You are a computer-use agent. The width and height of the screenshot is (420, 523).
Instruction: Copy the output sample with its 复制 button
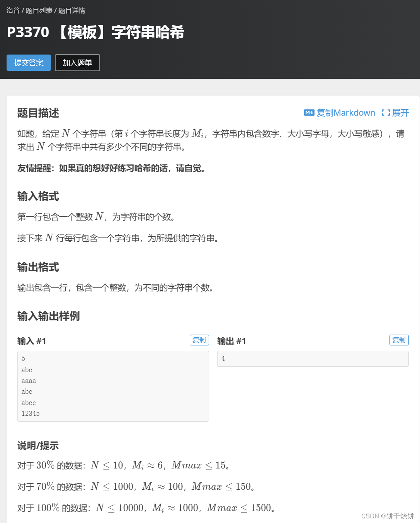399,340
